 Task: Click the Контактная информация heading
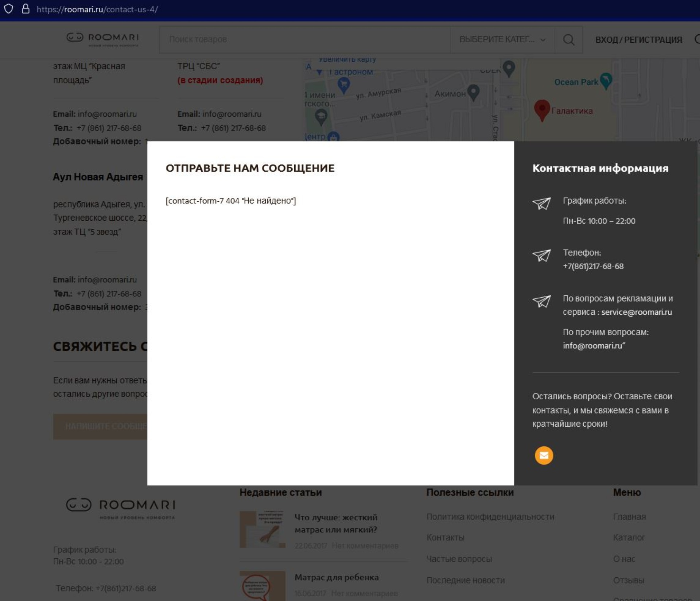click(x=600, y=168)
